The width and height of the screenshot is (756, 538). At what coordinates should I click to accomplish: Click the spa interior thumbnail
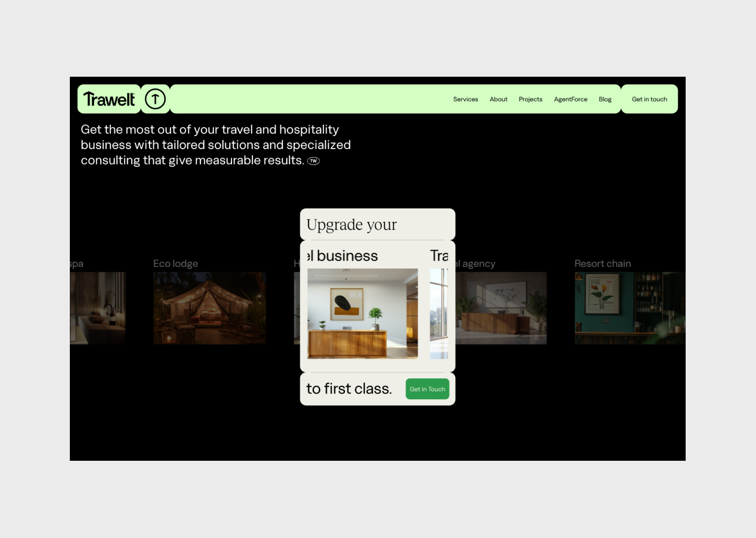point(98,308)
